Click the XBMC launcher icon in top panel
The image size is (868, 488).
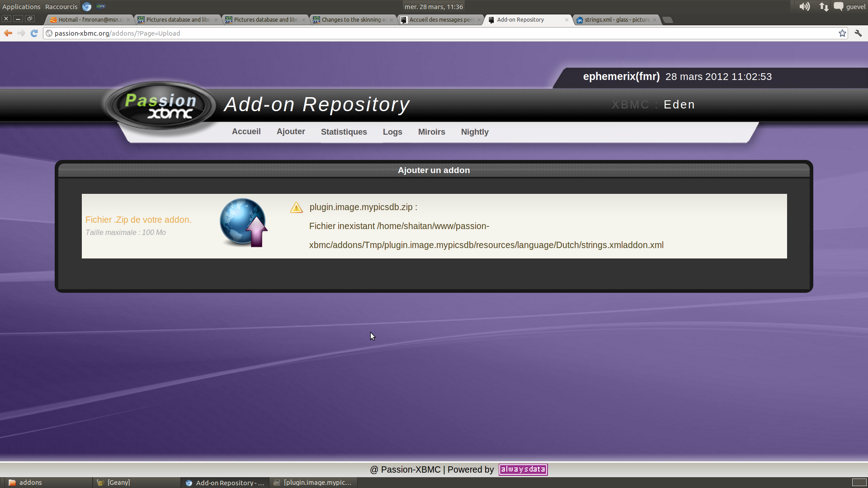(101, 6)
